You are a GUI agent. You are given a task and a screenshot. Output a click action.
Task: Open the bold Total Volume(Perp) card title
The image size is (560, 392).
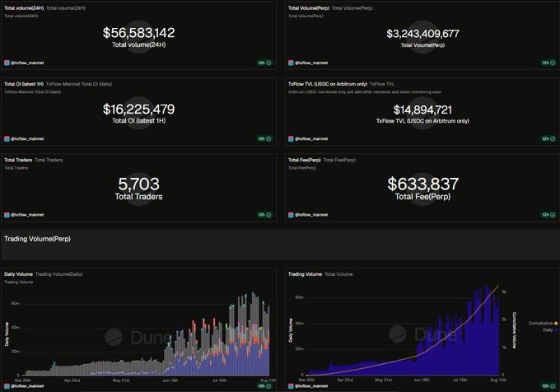click(309, 8)
